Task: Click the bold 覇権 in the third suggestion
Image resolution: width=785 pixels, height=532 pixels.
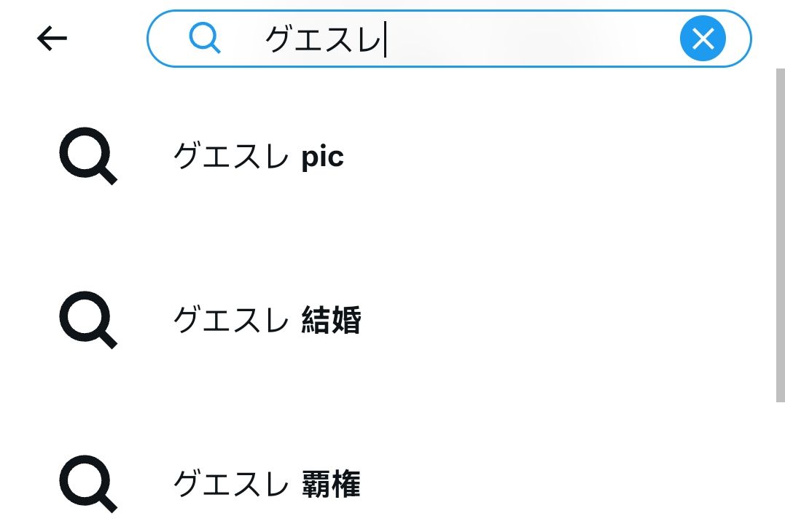Action: tap(332, 484)
